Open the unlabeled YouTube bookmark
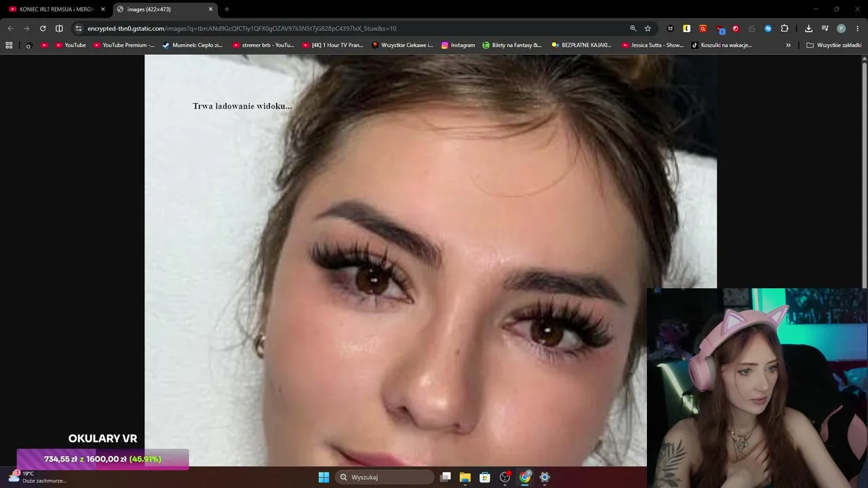Screen dimensions: 868x488 click(44, 45)
